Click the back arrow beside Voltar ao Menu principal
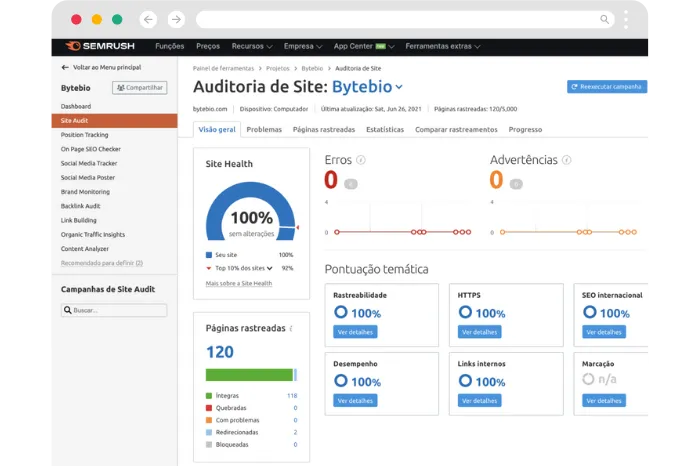The height and width of the screenshot is (466, 700). [x=65, y=67]
